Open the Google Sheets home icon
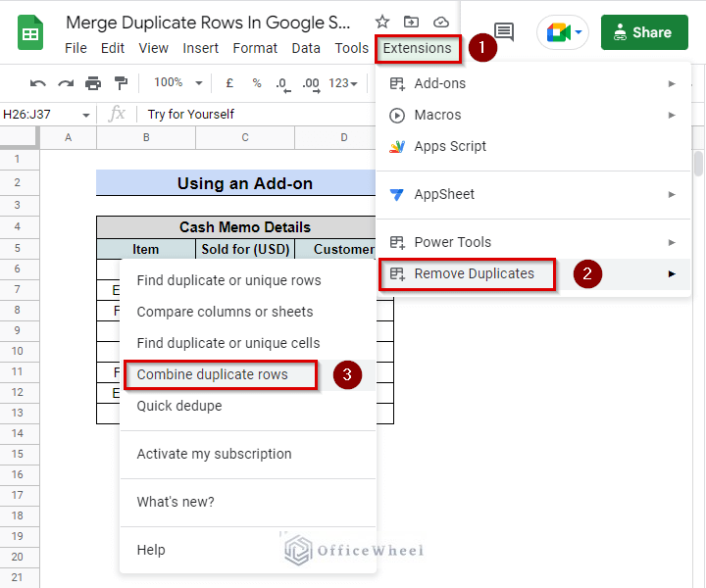706x588 pixels. pos(30,32)
